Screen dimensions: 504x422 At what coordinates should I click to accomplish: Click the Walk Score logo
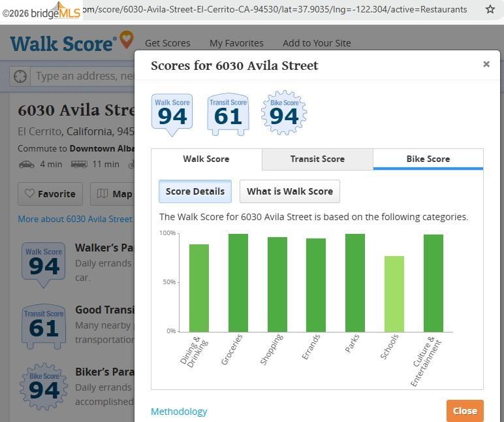(72, 42)
